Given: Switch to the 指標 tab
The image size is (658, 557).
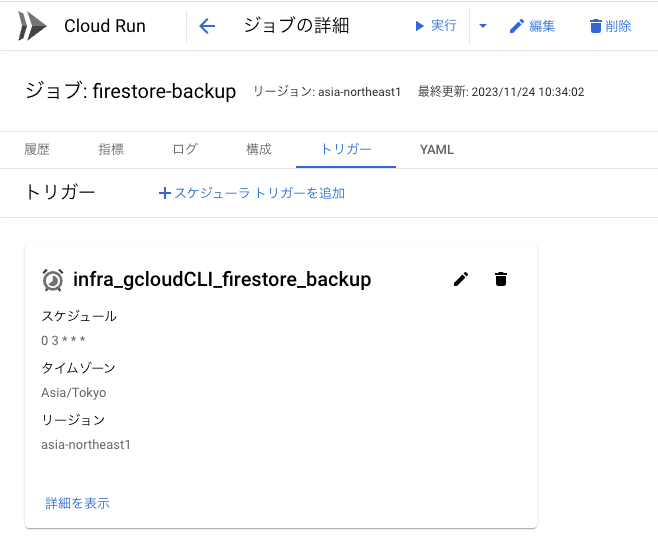Looking at the screenshot, I should (x=111, y=149).
